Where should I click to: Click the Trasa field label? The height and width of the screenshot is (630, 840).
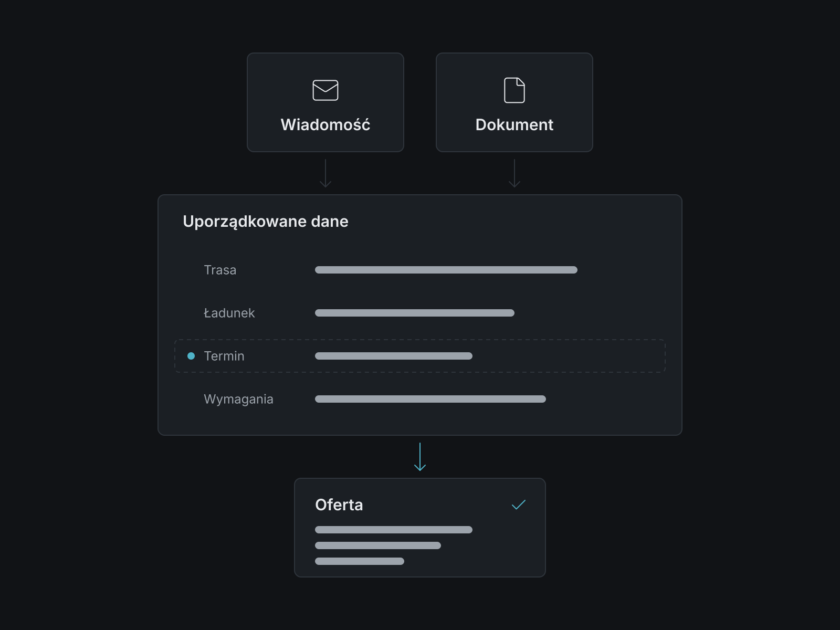coord(220,270)
